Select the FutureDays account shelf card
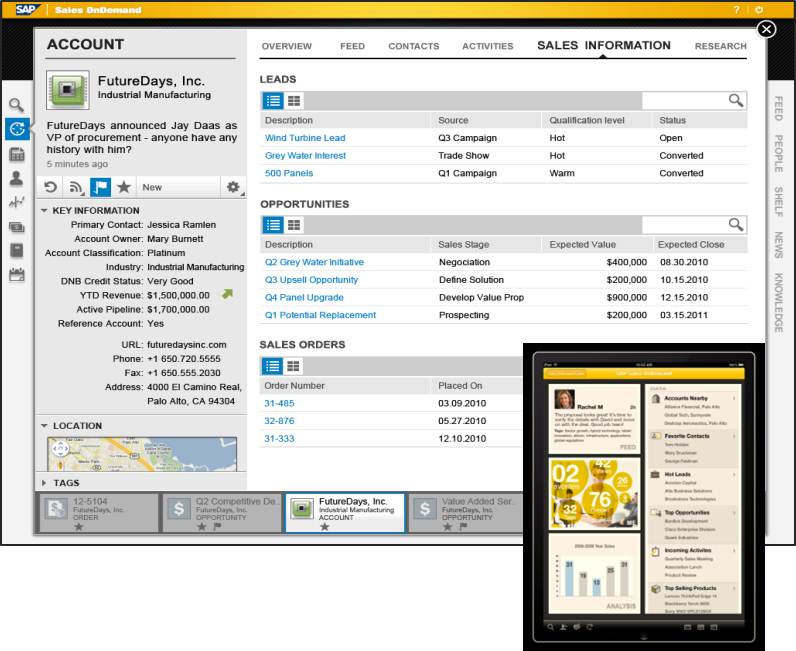This screenshot has width=796, height=651. [345, 513]
